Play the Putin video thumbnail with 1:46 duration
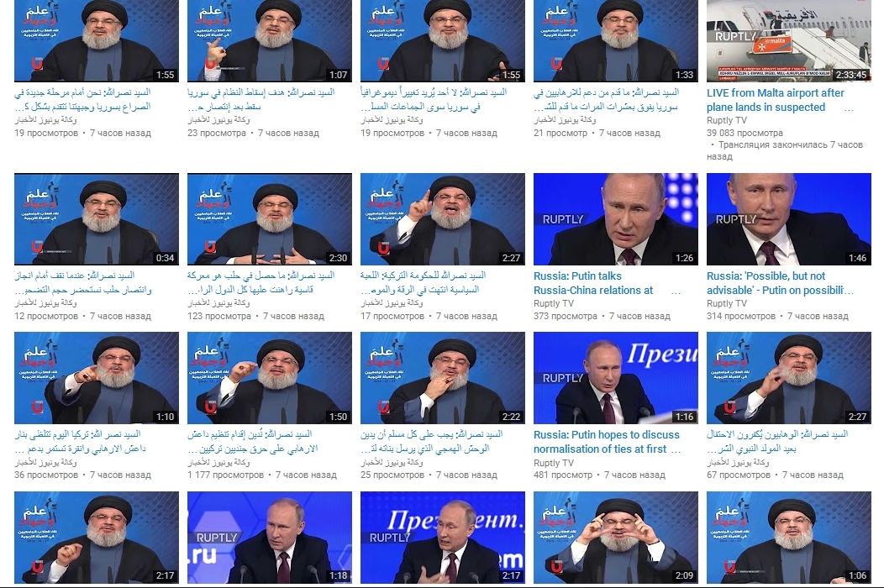884x588 pixels. [789, 218]
